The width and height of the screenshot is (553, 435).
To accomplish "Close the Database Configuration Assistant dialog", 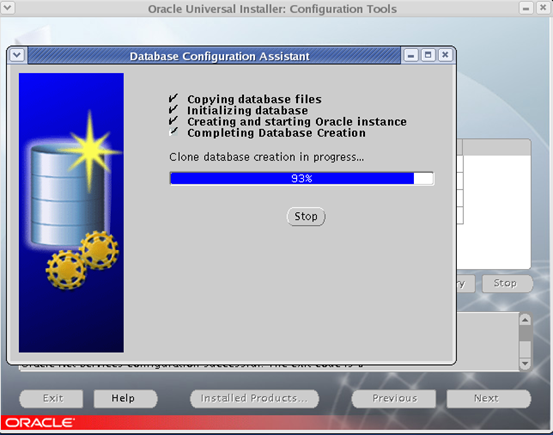I will (445, 55).
